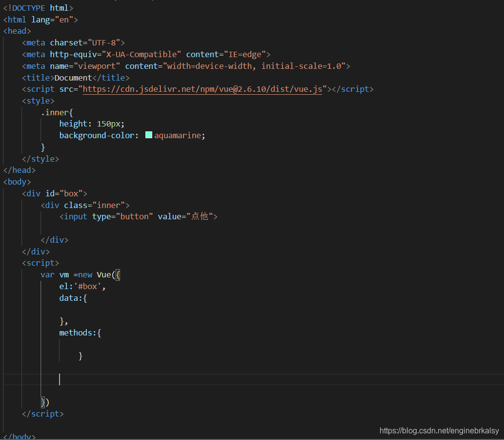Click the DOCTYPE html declaration
This screenshot has width=504, height=440.
coord(38,8)
